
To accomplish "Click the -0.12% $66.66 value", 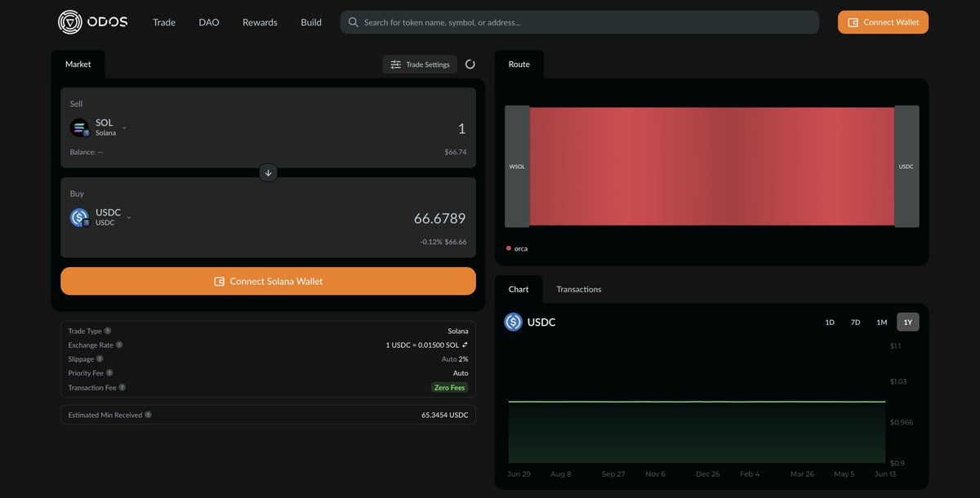I will point(444,242).
